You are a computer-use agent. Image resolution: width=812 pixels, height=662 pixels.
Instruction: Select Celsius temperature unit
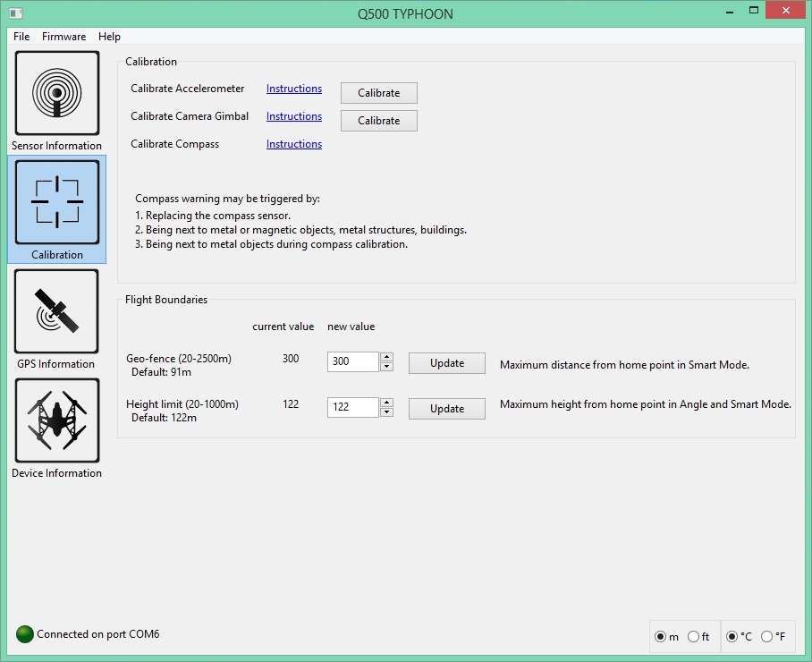[732, 637]
